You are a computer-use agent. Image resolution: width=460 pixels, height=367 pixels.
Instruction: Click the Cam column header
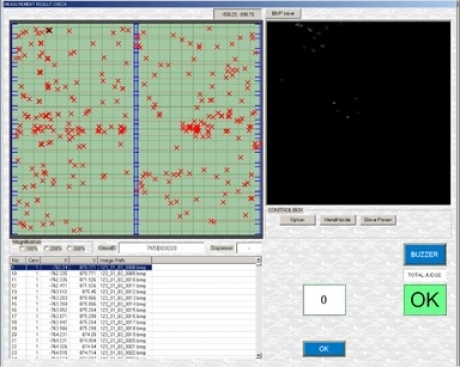click(33, 260)
